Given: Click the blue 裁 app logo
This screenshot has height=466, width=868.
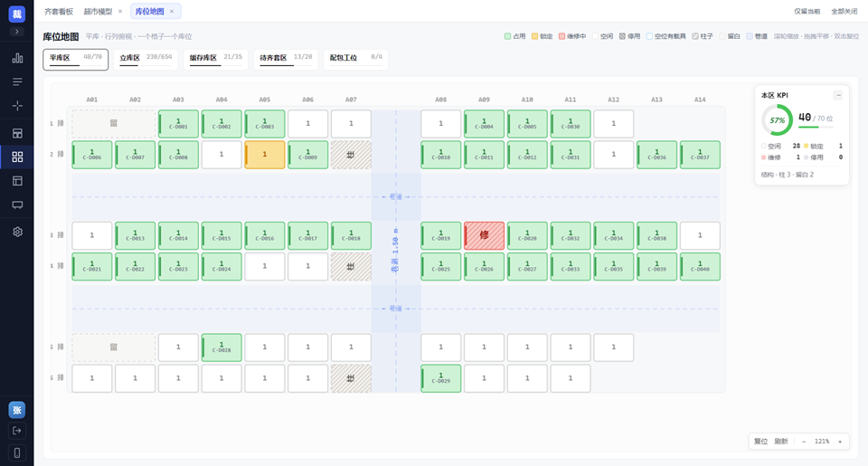Looking at the screenshot, I should click(16, 14).
